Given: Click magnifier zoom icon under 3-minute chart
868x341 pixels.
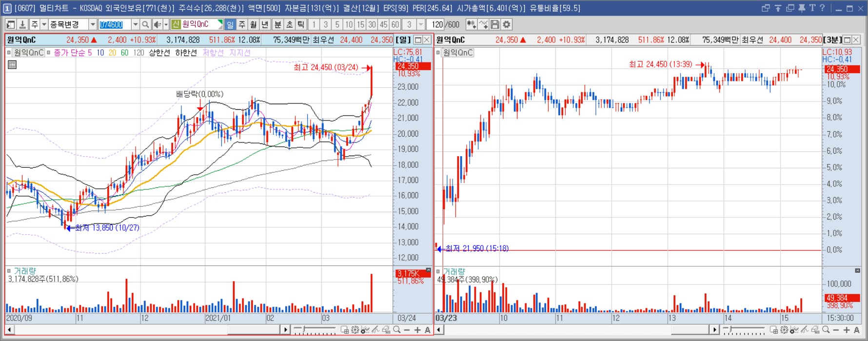Looking at the screenshot, I should click(x=826, y=330).
